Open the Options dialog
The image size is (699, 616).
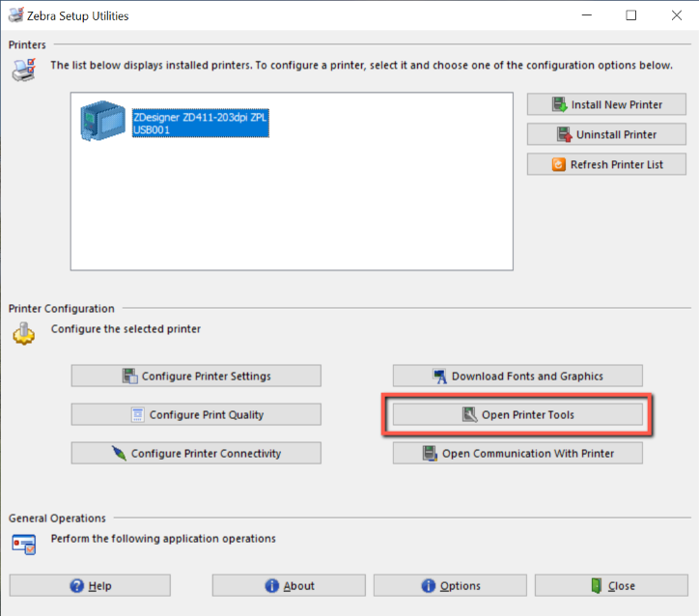[450, 585]
